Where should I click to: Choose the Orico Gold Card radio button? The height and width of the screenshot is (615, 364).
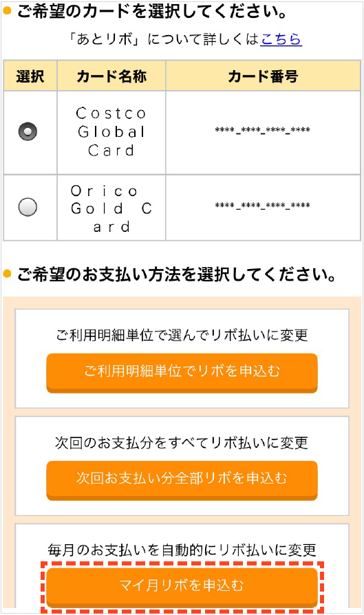(x=28, y=206)
